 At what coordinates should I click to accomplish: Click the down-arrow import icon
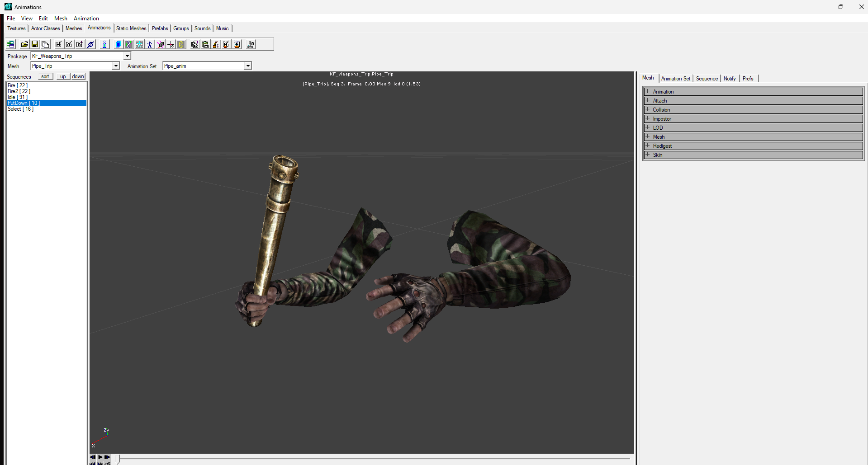pos(237,44)
